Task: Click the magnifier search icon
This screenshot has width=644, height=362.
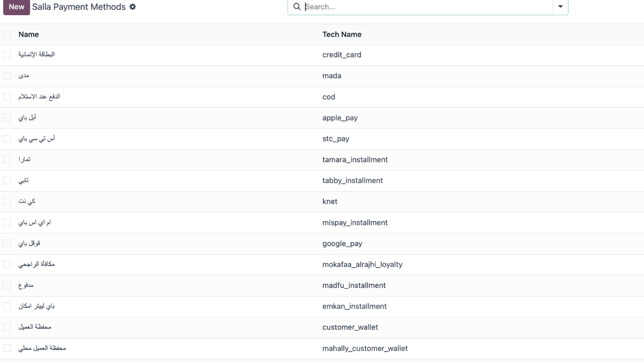Action: [297, 7]
